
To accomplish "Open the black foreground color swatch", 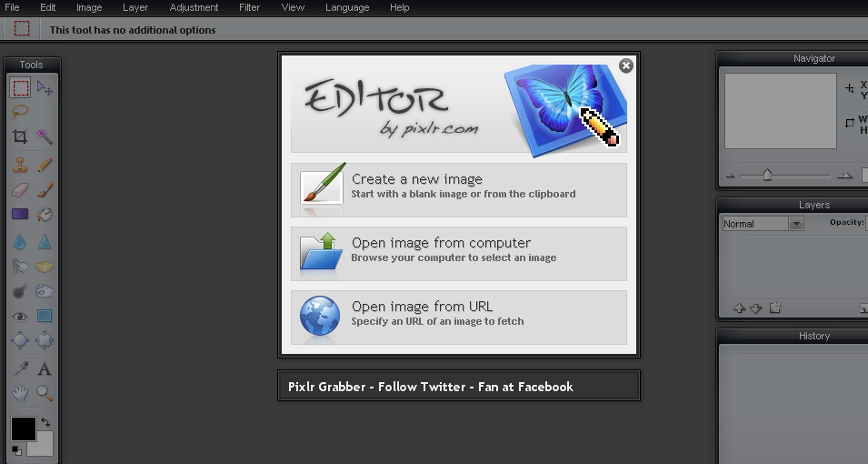I will (x=24, y=429).
